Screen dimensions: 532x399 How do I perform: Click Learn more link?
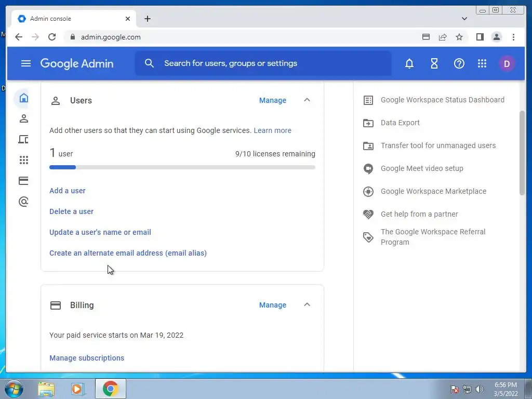click(272, 130)
